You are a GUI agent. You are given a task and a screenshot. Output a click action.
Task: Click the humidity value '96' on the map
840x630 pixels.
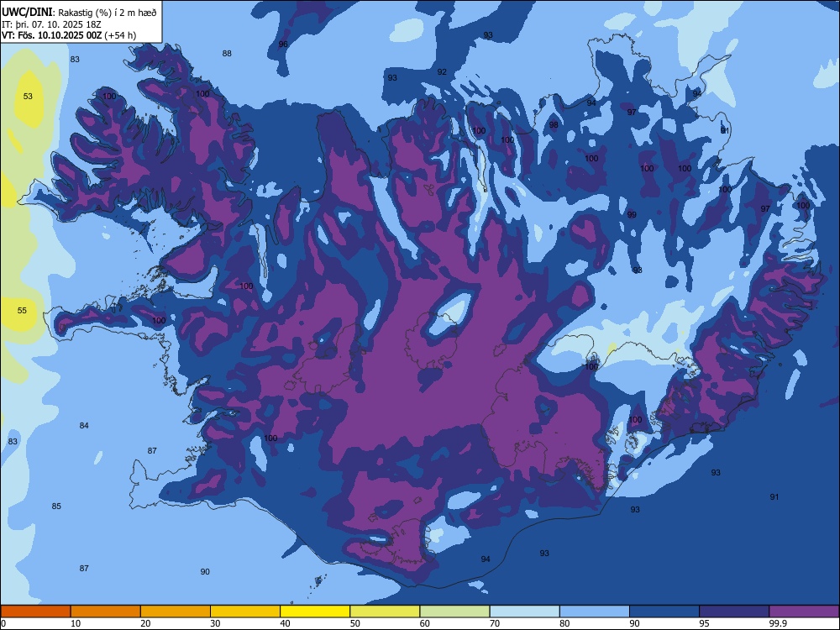(x=283, y=45)
